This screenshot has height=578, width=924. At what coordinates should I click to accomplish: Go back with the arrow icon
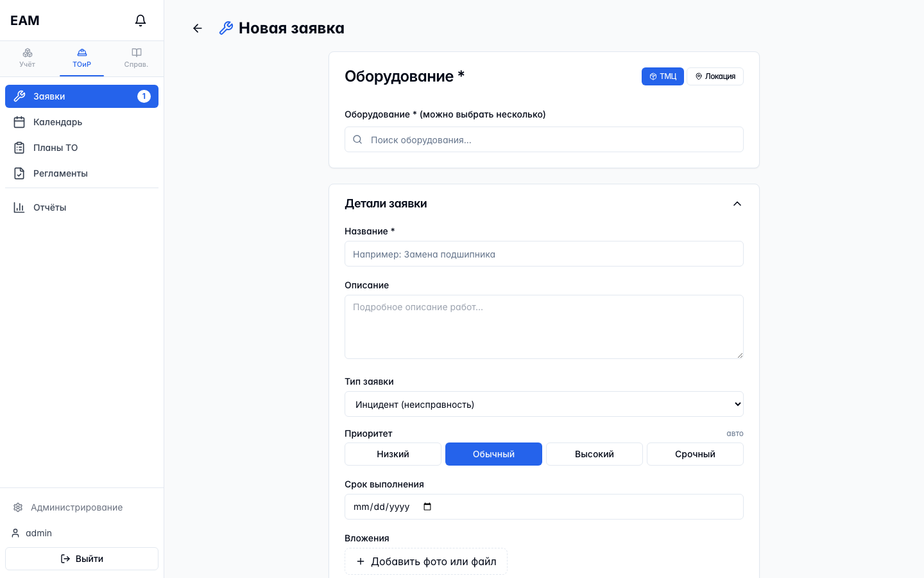coord(198,28)
